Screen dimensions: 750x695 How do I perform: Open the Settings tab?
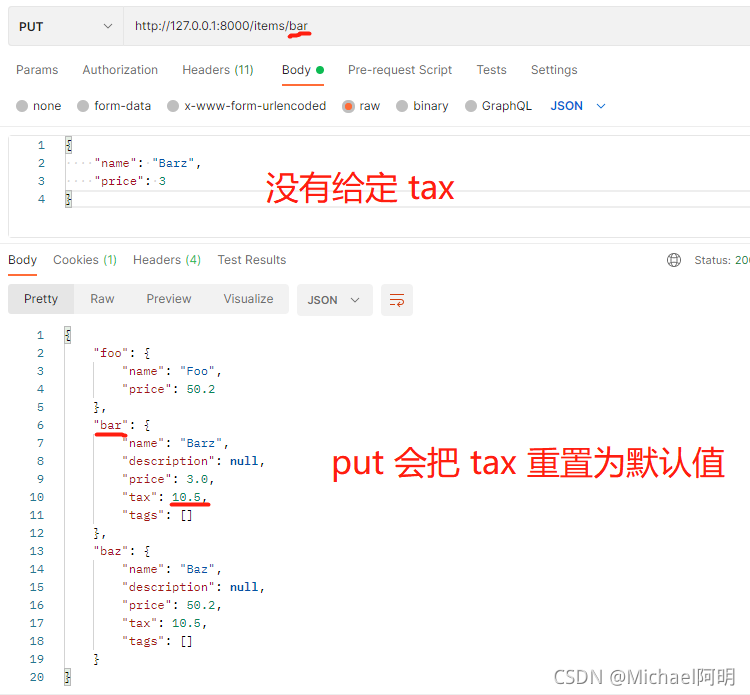click(554, 70)
